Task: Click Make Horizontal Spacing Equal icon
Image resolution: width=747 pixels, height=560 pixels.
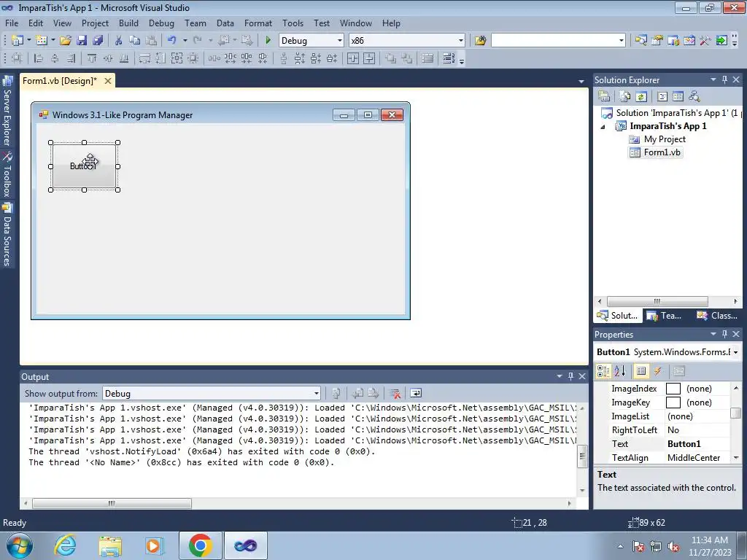Action: point(214,58)
